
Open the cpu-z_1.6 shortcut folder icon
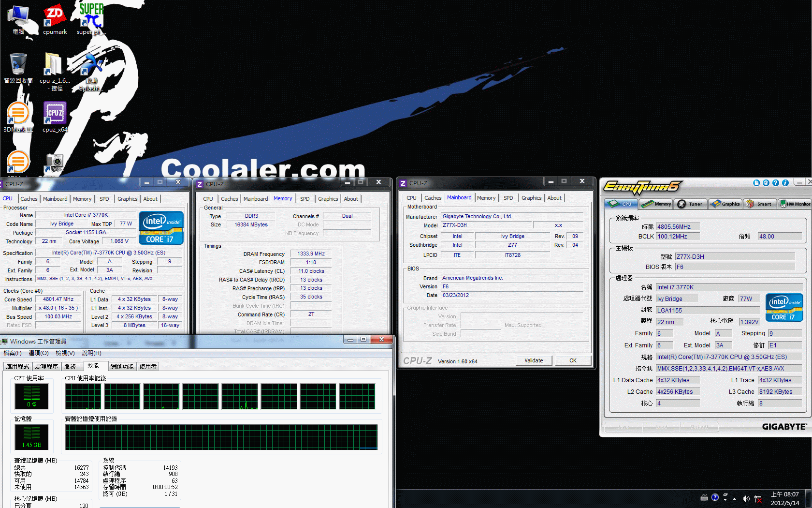[54, 72]
